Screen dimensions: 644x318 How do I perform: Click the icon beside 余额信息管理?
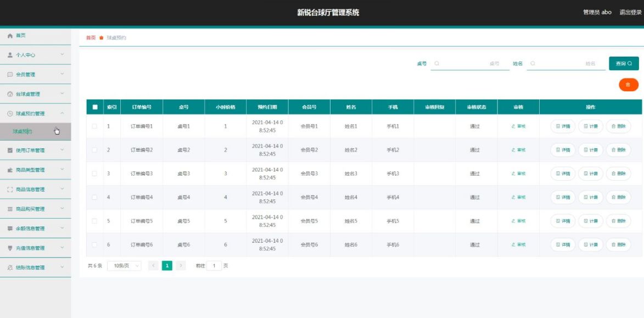tap(10, 228)
